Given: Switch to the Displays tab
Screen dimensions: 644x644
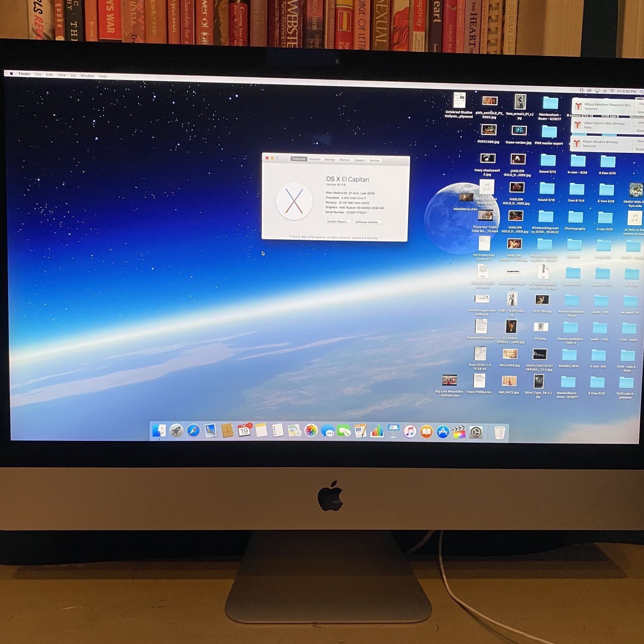Looking at the screenshot, I should (315, 159).
